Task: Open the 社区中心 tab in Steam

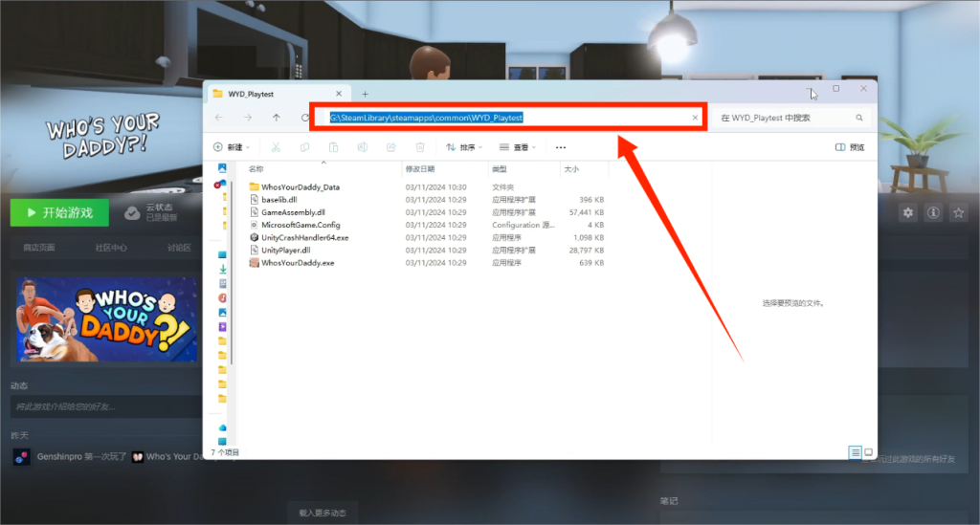Action: 111,248
